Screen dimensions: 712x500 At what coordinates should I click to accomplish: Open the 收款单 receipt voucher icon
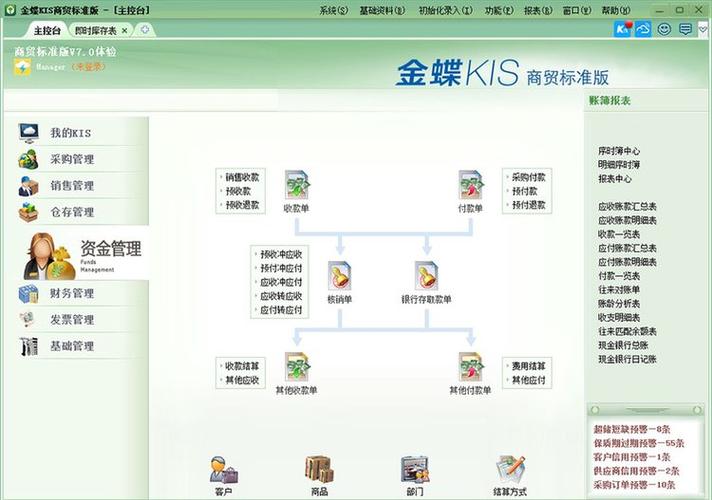[x=297, y=185]
